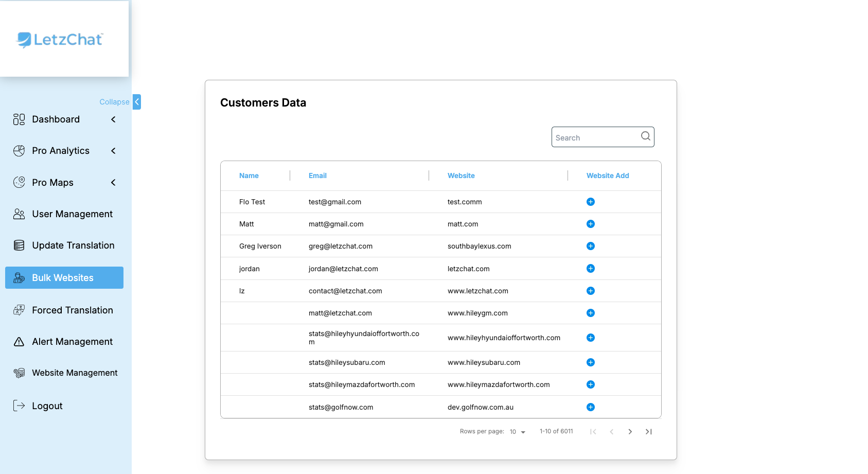Jump to last page of results

pos(648,432)
